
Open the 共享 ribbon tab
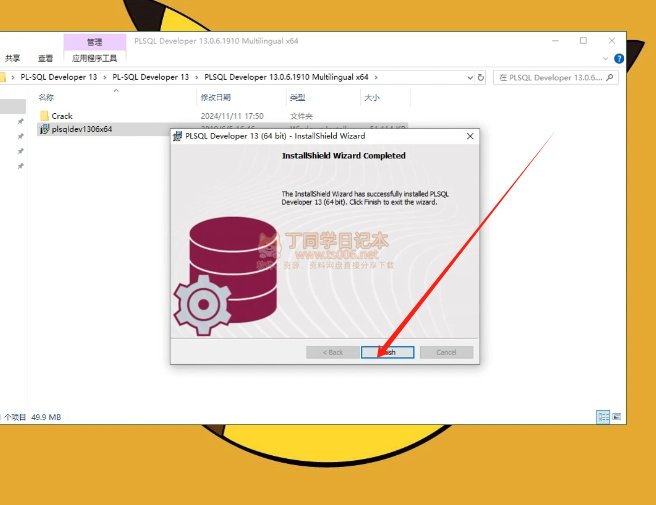13,58
